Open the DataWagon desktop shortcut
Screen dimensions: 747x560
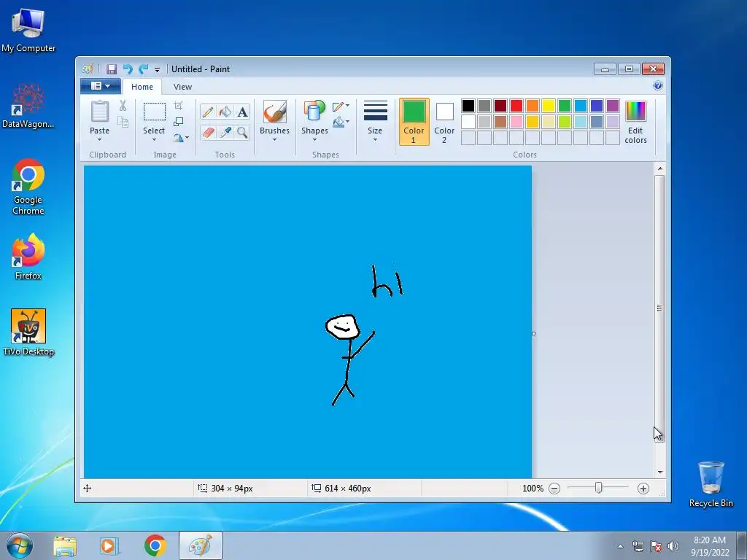[x=28, y=106]
